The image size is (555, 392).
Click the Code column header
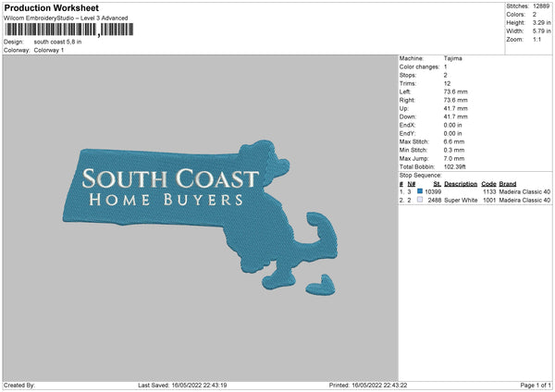[488, 184]
